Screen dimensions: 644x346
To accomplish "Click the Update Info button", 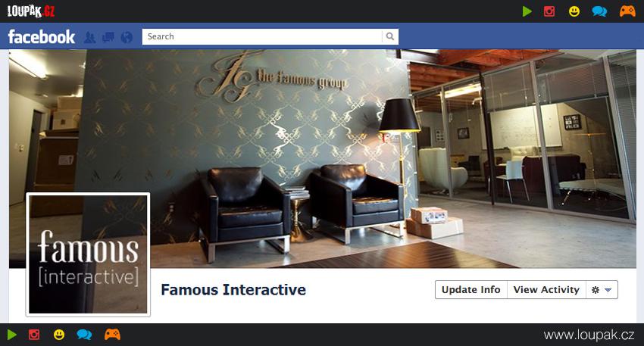I will click(x=471, y=290).
